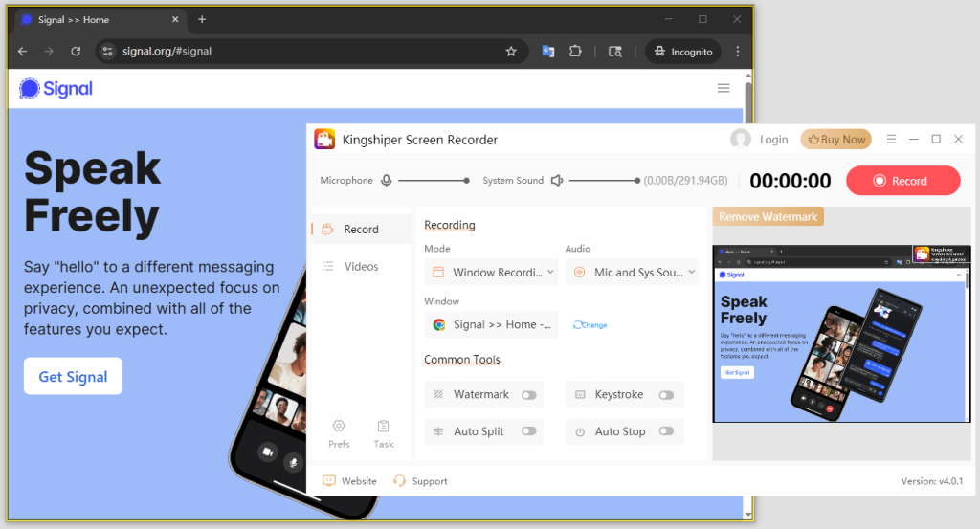980x529 pixels.
Task: Select the Signal >> Home browser tab
Action: [99, 19]
